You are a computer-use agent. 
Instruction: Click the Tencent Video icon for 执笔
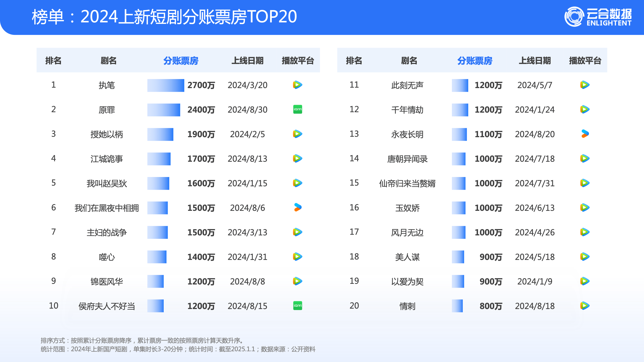[297, 85]
